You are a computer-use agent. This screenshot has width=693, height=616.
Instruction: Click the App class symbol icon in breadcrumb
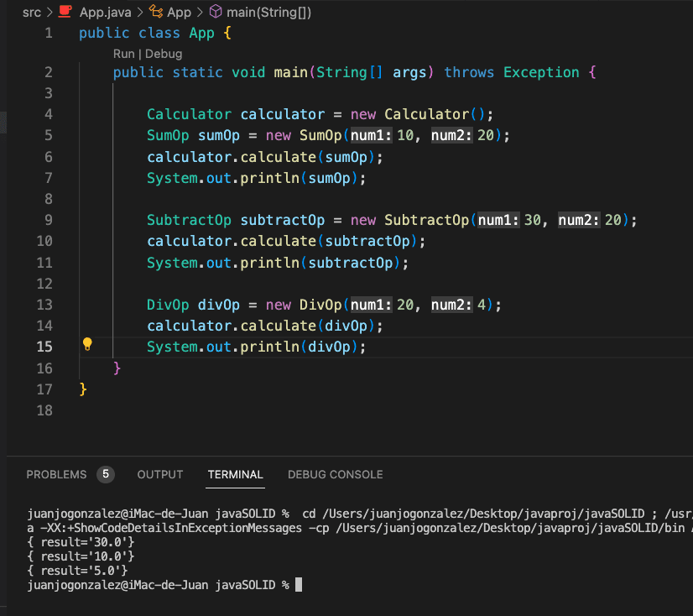tap(155, 12)
